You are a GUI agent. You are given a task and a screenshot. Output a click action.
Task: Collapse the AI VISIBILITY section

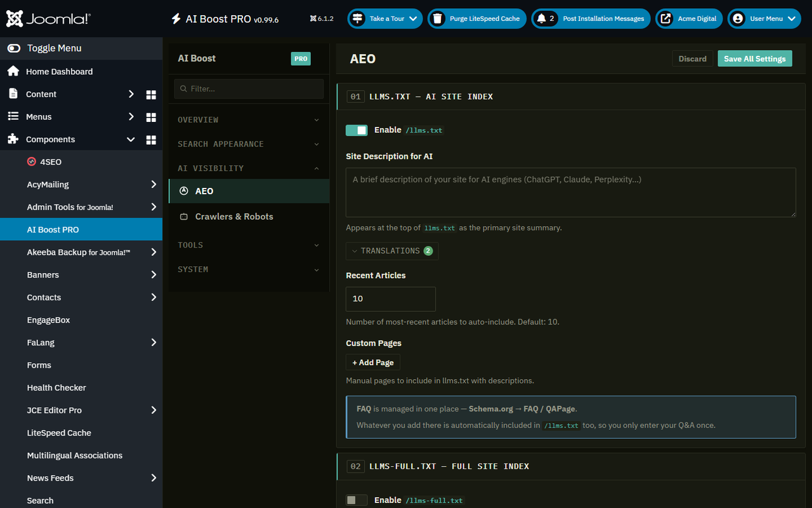pyautogui.click(x=249, y=168)
